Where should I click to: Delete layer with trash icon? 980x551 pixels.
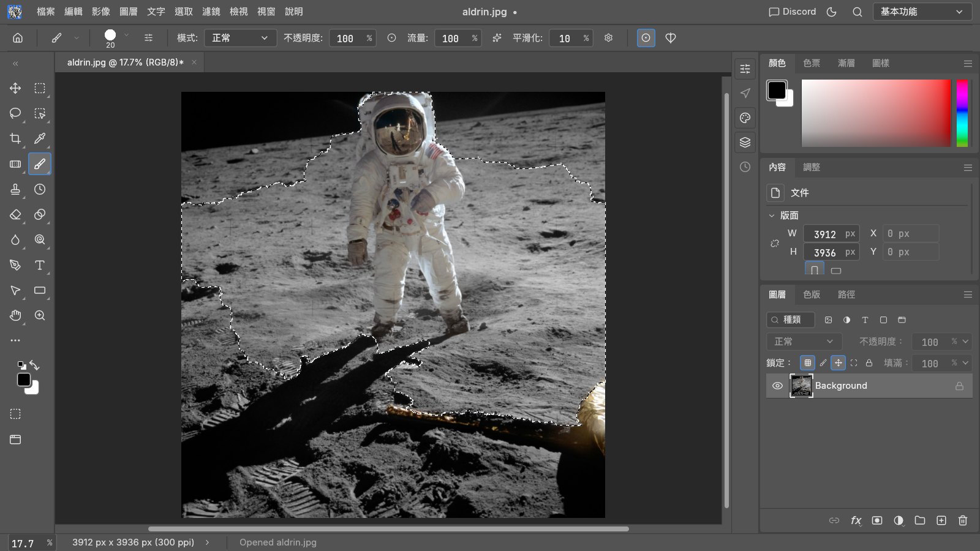pos(963,520)
